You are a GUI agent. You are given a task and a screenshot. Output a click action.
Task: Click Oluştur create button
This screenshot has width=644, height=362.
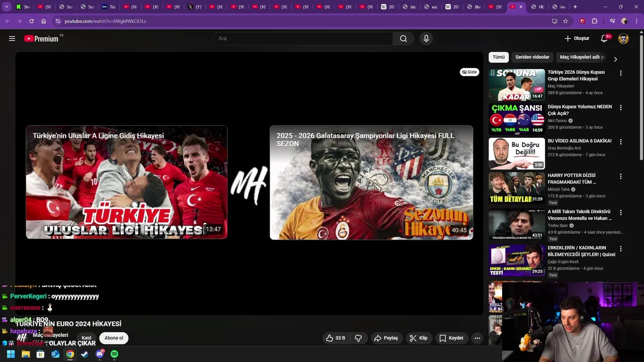tap(577, 39)
